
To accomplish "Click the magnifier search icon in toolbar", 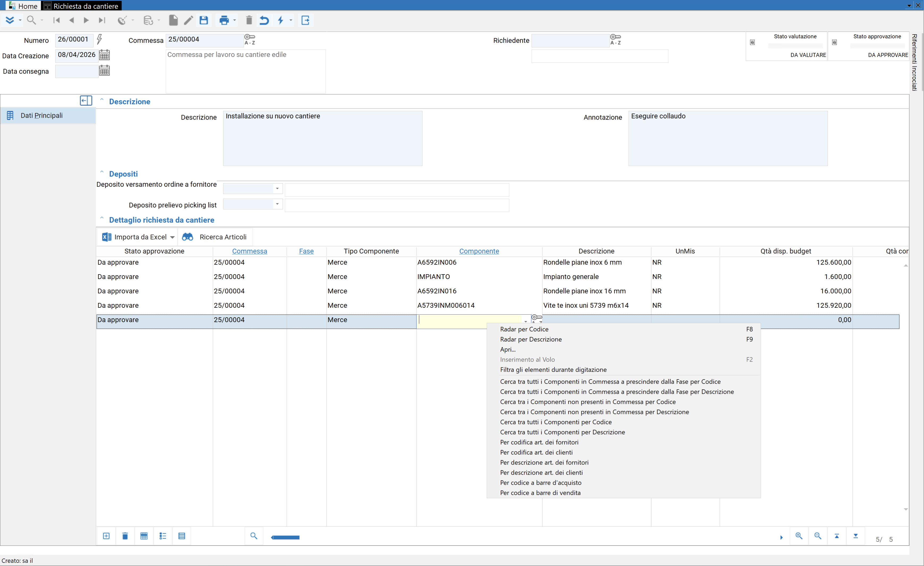I will tap(32, 20).
